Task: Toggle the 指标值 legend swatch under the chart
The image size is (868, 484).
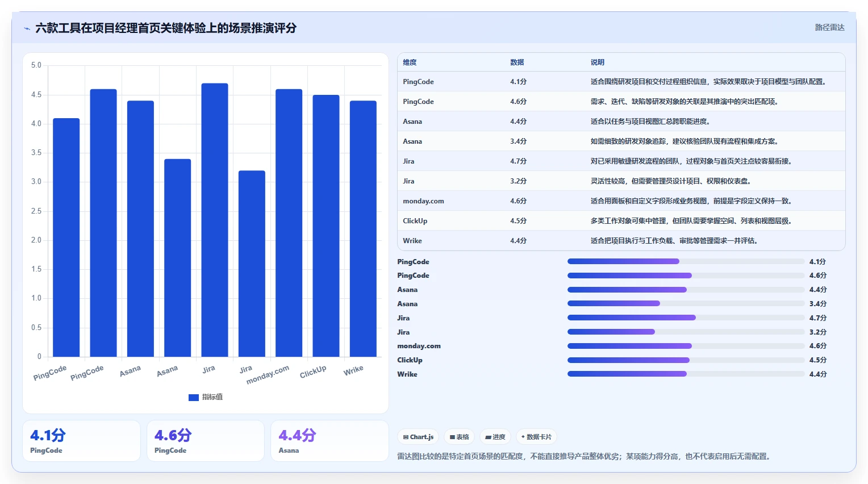Action: [194, 397]
